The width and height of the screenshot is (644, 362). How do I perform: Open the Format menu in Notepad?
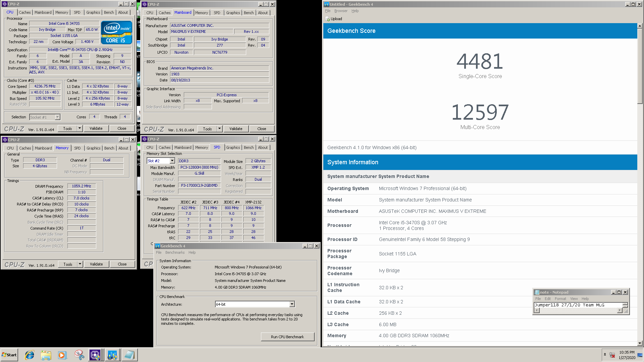(560, 299)
